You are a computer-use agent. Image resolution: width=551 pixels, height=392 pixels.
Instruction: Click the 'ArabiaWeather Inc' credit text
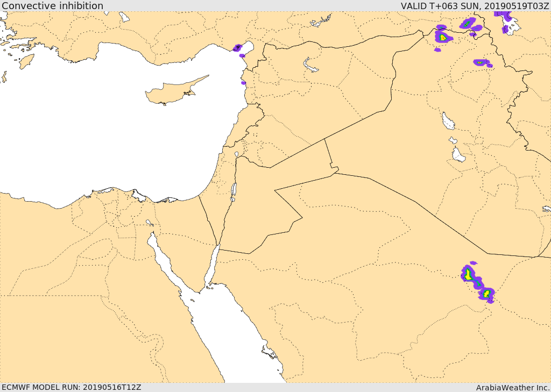click(x=513, y=388)
